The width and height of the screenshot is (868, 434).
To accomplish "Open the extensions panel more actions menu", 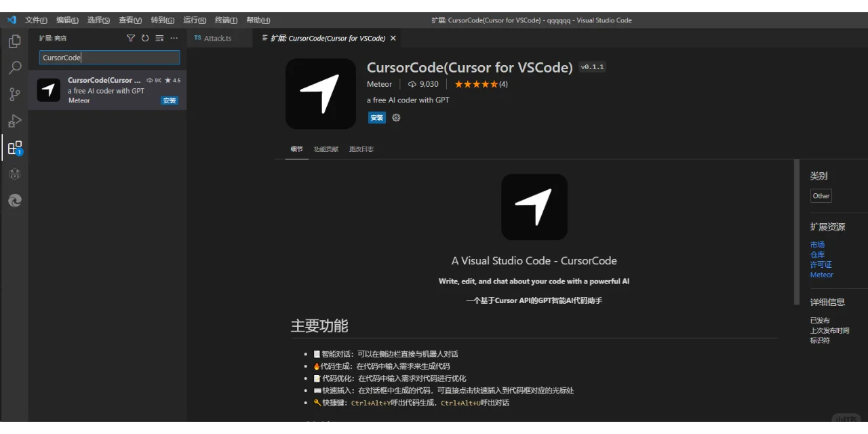I will [174, 38].
